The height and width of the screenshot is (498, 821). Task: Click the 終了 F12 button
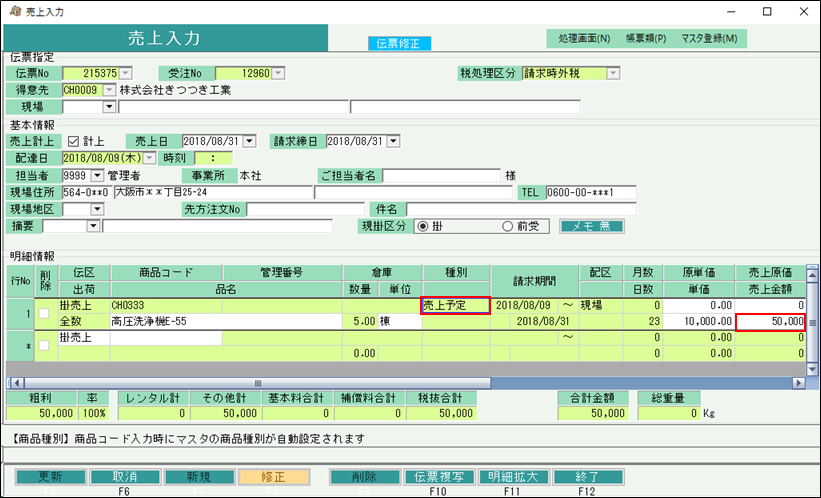[x=588, y=477]
